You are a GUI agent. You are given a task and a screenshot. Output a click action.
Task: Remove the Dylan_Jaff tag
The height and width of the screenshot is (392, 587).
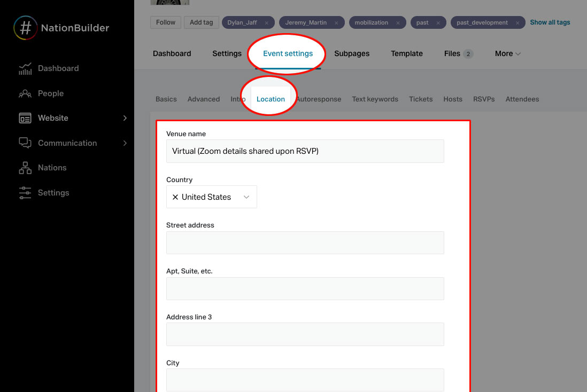(266, 23)
